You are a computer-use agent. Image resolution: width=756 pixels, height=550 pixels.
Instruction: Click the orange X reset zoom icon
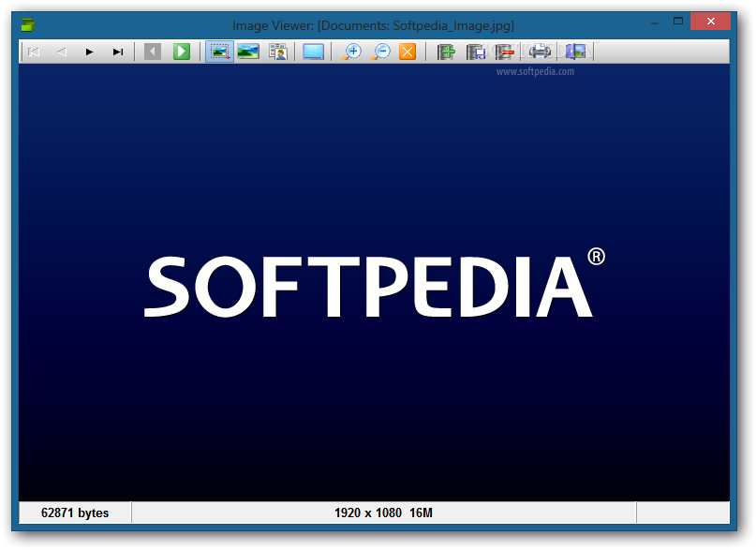coord(408,52)
